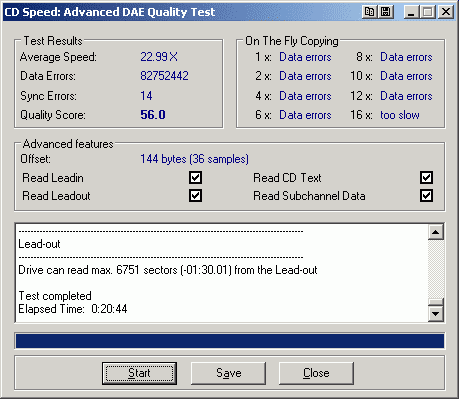Click the Read Leadin label
This screenshot has height=399, width=459.
click(x=53, y=178)
